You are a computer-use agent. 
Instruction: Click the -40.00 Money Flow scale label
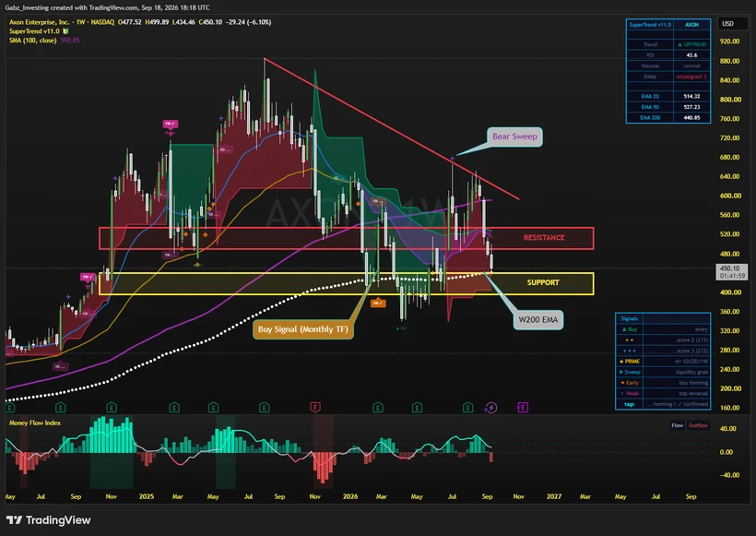[729, 475]
